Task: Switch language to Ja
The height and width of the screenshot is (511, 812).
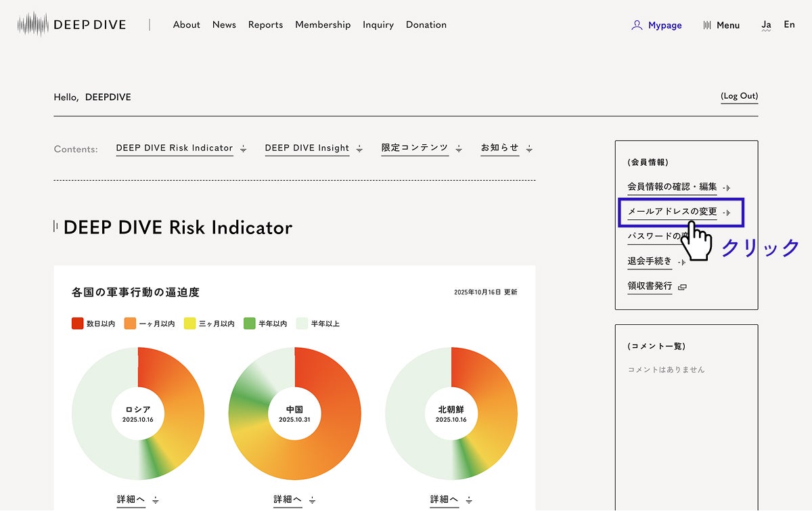Action: coord(766,25)
